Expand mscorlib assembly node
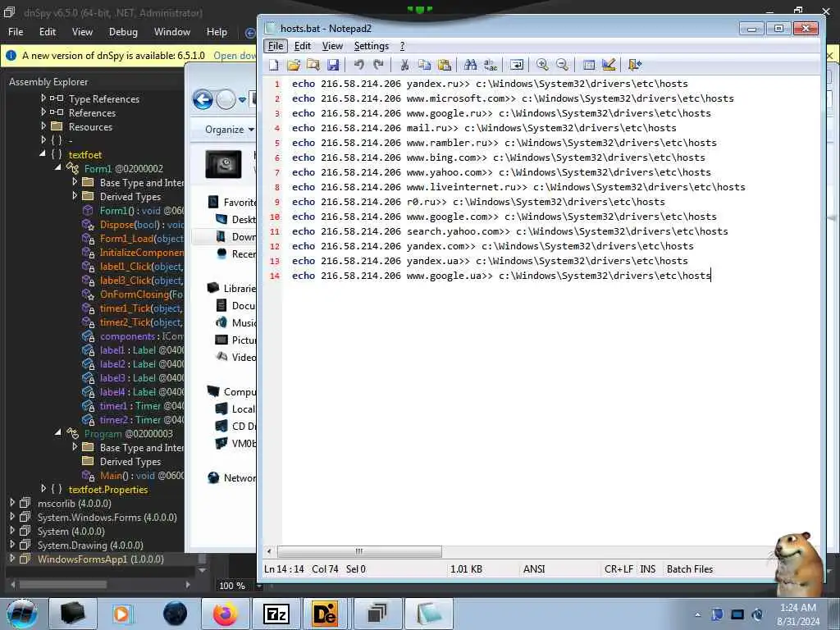Screen dimensions: 840x630 coord(11,503)
